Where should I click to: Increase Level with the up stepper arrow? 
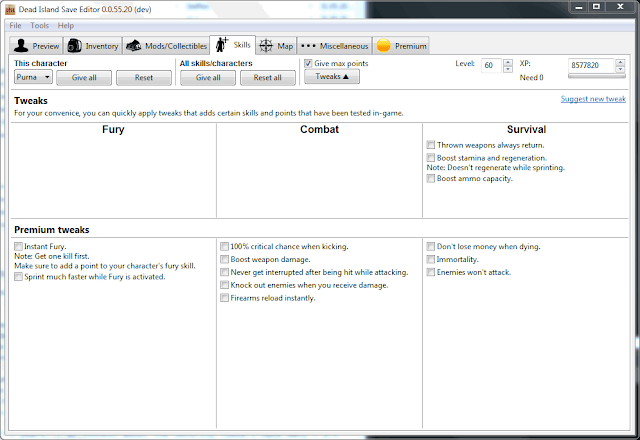tap(508, 62)
